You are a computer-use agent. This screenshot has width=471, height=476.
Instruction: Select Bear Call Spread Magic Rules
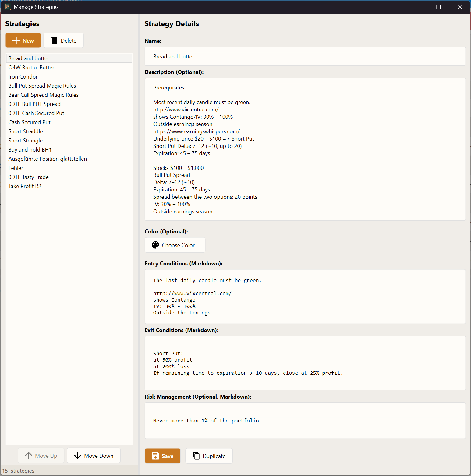pyautogui.click(x=69, y=95)
